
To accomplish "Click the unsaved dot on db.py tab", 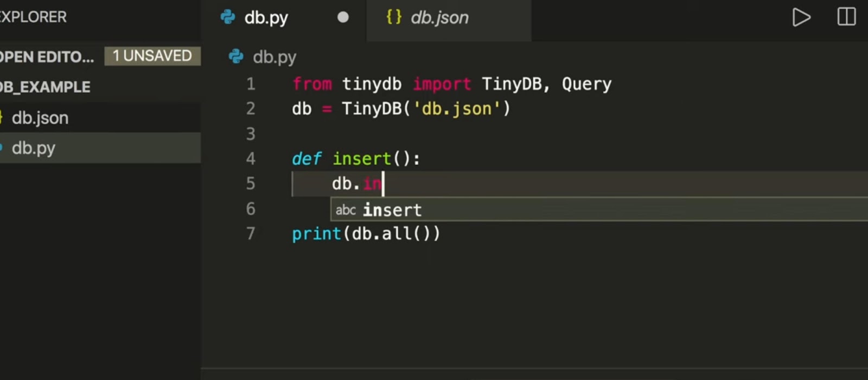I will coord(343,17).
